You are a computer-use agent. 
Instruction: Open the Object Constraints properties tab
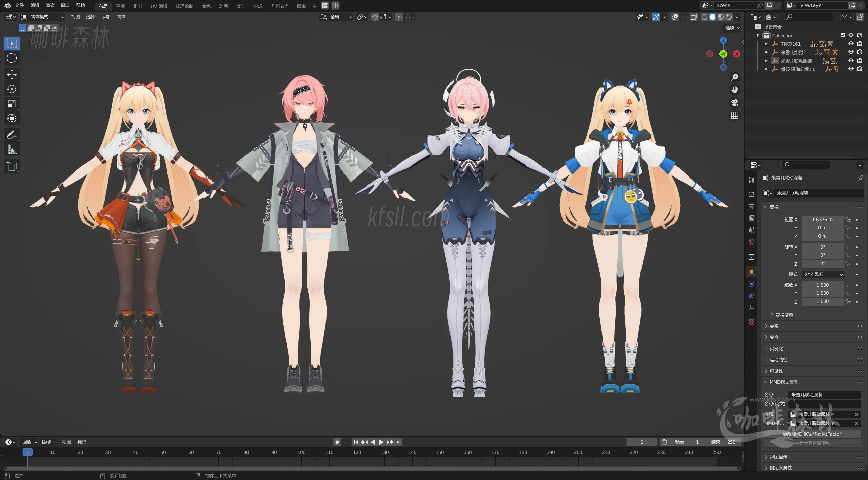tap(752, 295)
